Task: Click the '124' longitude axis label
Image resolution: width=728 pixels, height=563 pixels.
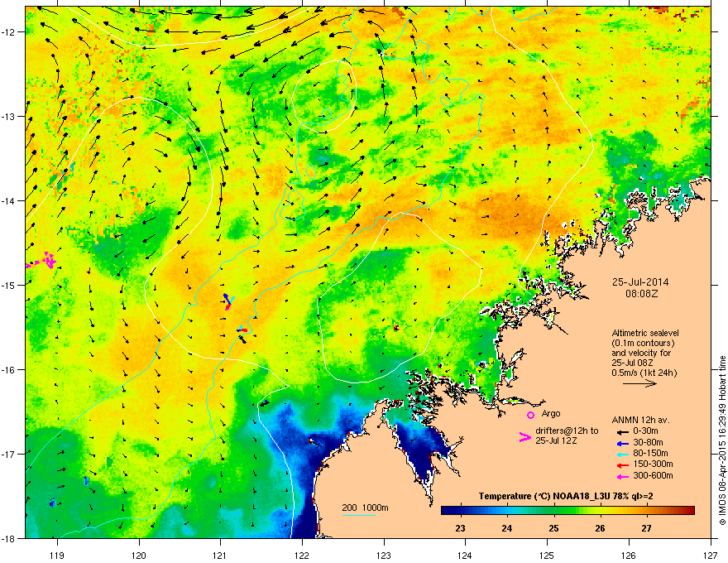Action: click(x=465, y=555)
